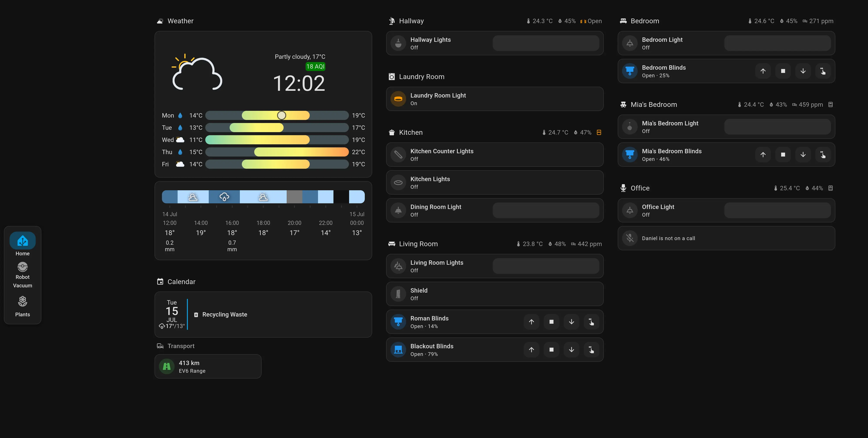Turn on the Shield in Living Room
Screen dimensions: 868x438
coord(398,294)
